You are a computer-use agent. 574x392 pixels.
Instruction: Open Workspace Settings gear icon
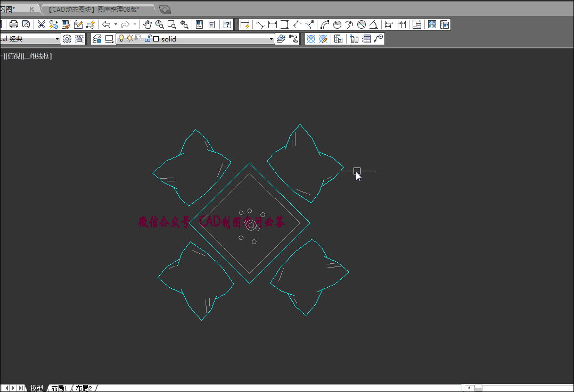67,39
